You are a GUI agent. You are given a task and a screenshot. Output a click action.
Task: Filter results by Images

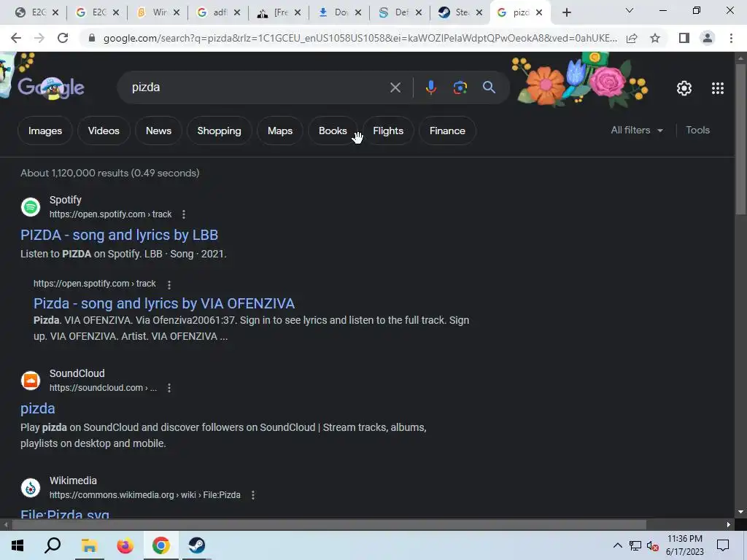(45, 131)
